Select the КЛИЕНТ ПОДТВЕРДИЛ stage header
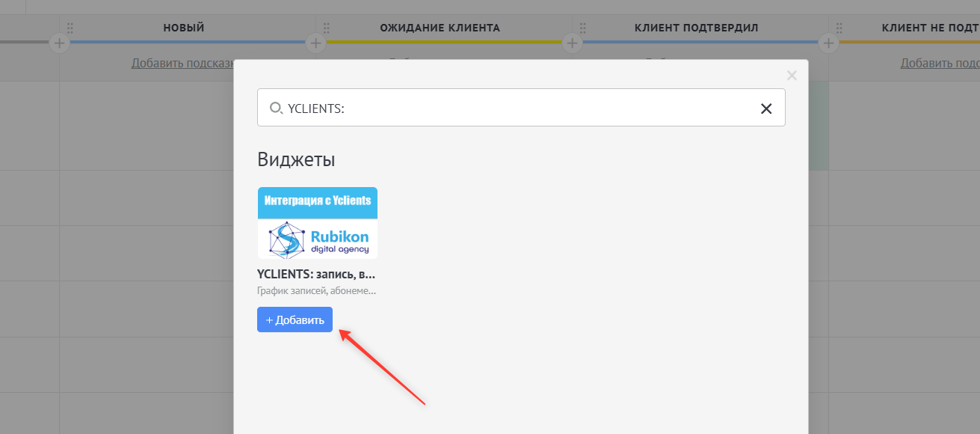 click(x=697, y=28)
